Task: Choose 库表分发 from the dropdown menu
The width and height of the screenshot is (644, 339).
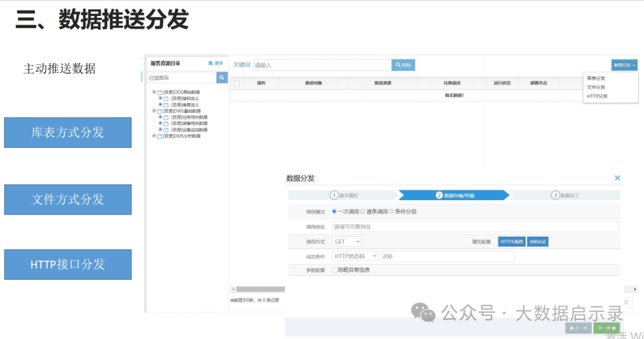Action: [x=596, y=78]
